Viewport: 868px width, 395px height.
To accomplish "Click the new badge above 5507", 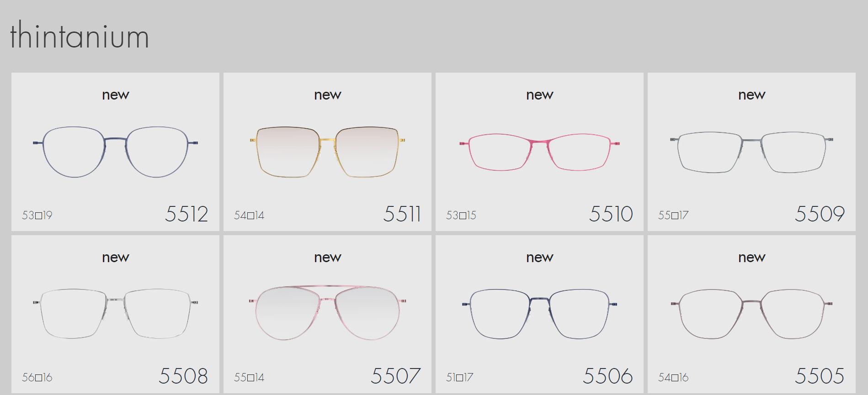I will tap(327, 258).
